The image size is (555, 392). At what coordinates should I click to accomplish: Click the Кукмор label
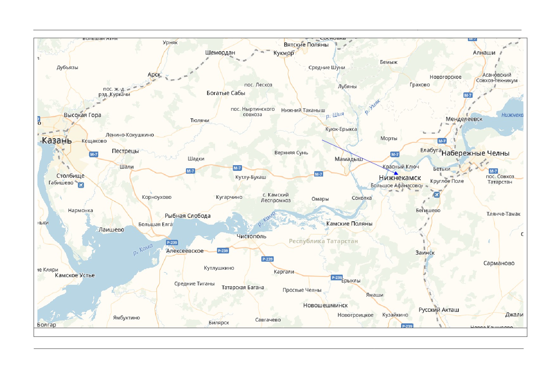284,53
